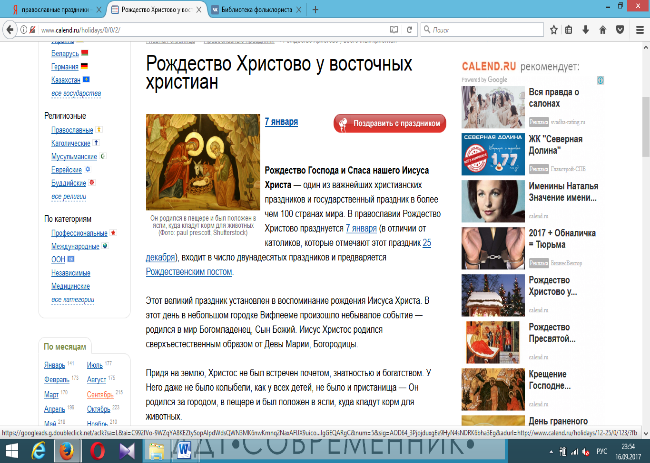
Task: Click the network signal icon in tray
Action: 575,452
